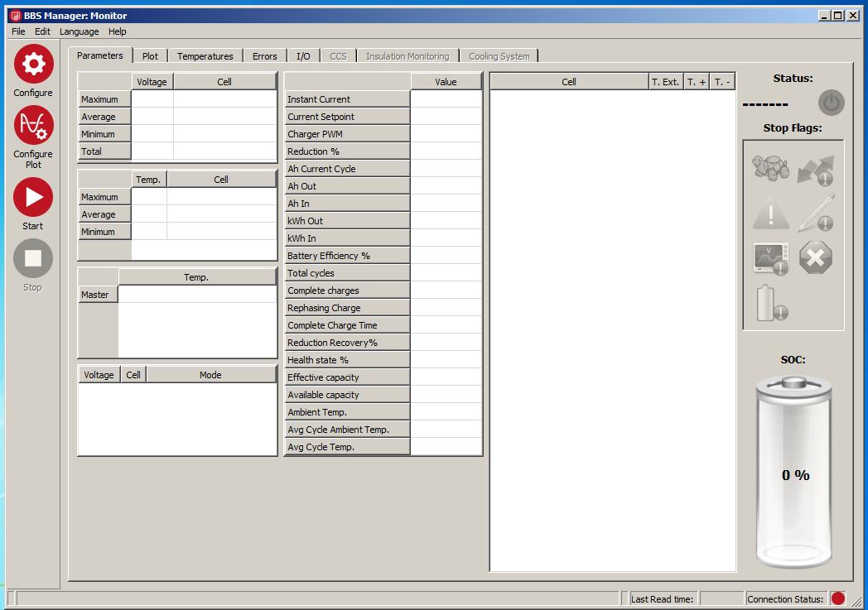Click the Instant Current row header
Viewport: 868px width, 610px height.
pos(346,98)
